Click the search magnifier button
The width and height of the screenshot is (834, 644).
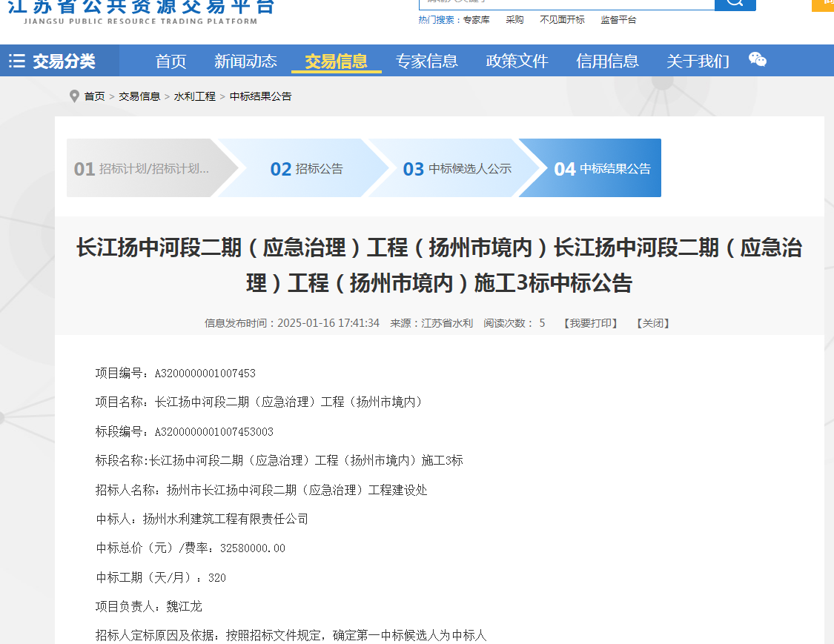click(734, 3)
